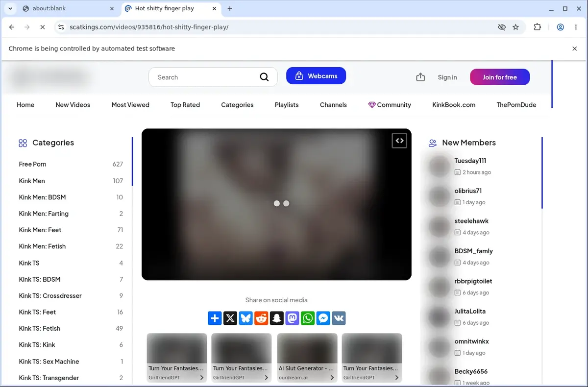
Task: Select the Kink TS: Crossdresser category
Action: 71,295
